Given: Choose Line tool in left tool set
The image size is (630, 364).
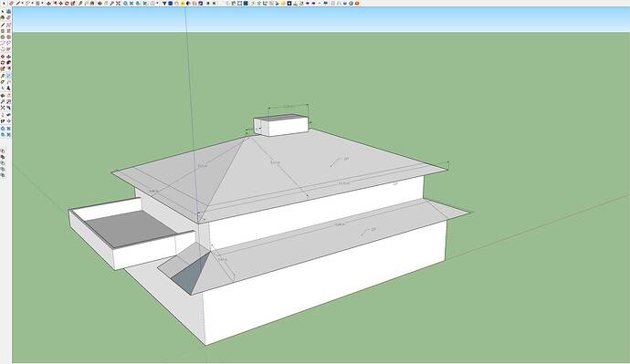Looking at the screenshot, I should click(x=3, y=26).
